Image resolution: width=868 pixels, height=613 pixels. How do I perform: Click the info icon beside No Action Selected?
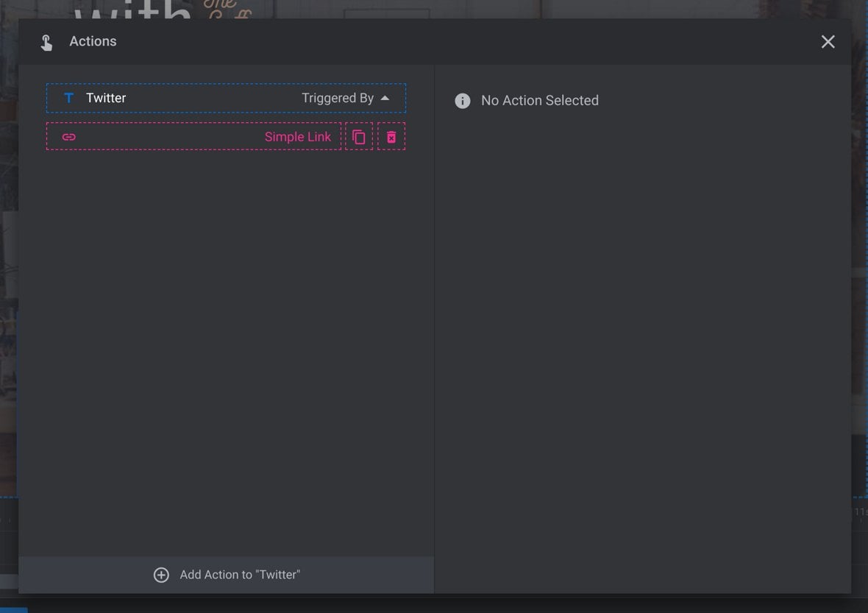pos(462,101)
